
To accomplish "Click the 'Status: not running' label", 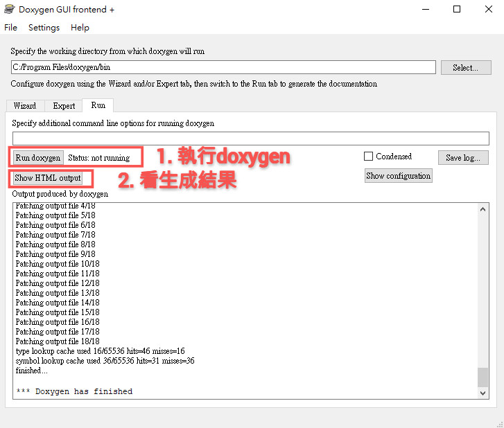I will point(99,158).
